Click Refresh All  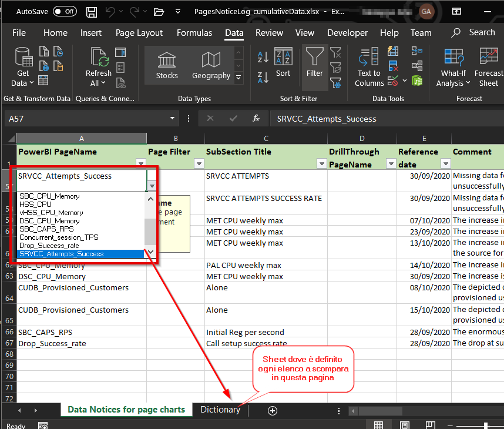[98, 65]
